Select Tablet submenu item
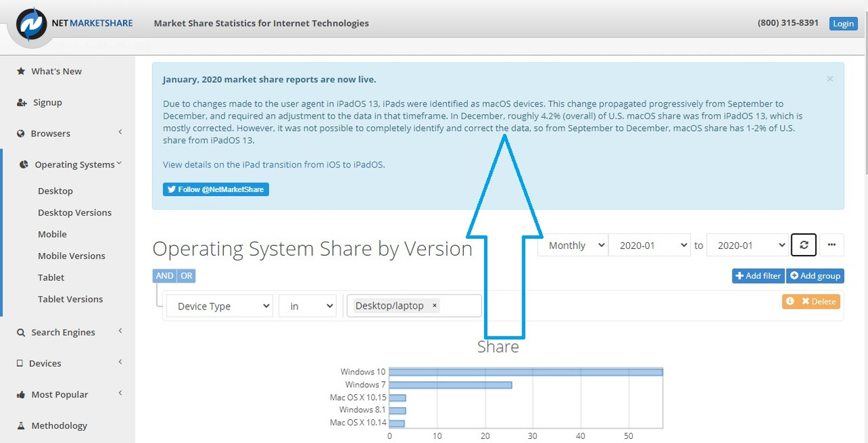The width and height of the screenshot is (868, 443). (52, 278)
